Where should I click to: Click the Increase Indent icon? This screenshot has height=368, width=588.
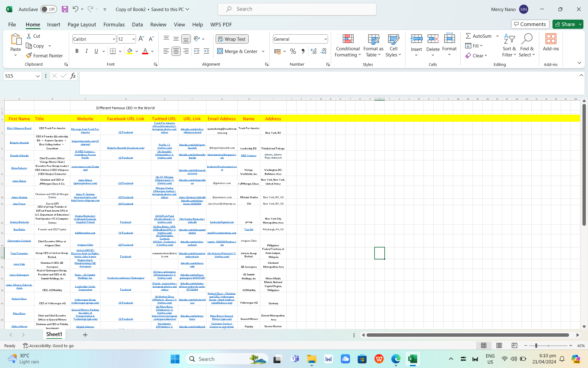(206, 51)
